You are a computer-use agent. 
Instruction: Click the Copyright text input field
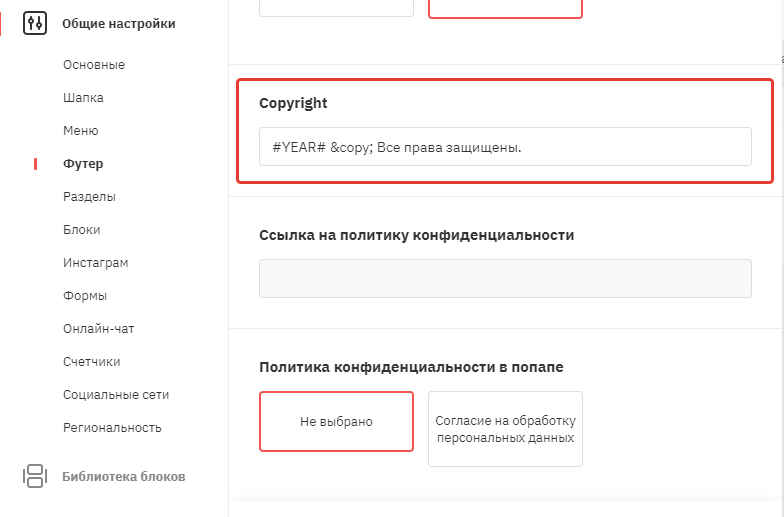coord(505,147)
